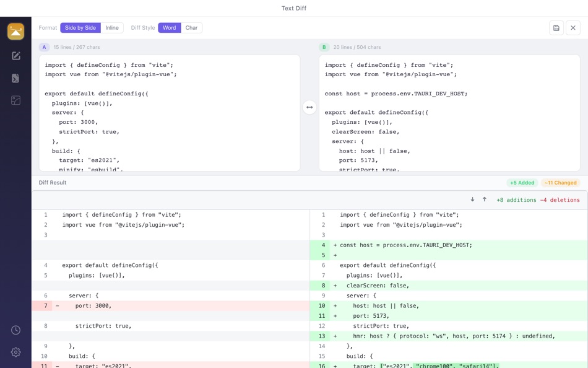Open history clock icon in sidebar

[x=15, y=330]
